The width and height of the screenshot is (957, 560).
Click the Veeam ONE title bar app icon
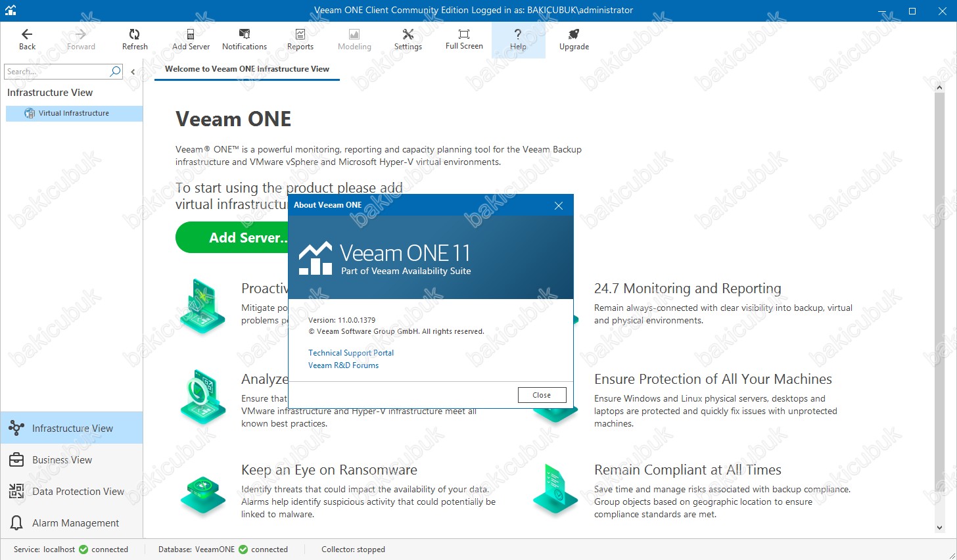tap(9, 11)
